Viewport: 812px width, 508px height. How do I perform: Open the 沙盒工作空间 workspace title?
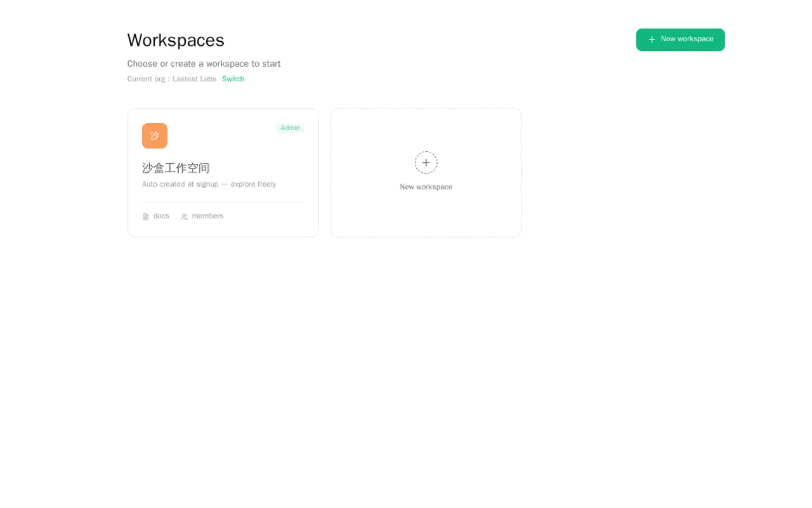(176, 168)
